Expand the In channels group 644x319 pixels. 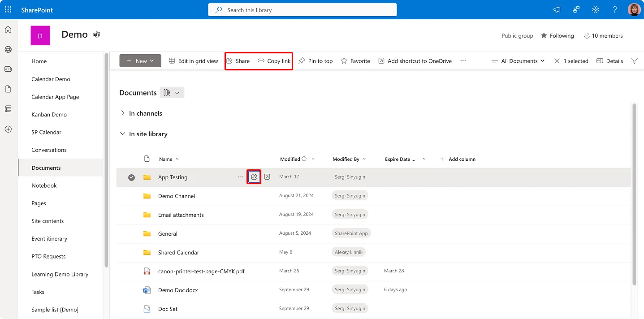(x=122, y=113)
